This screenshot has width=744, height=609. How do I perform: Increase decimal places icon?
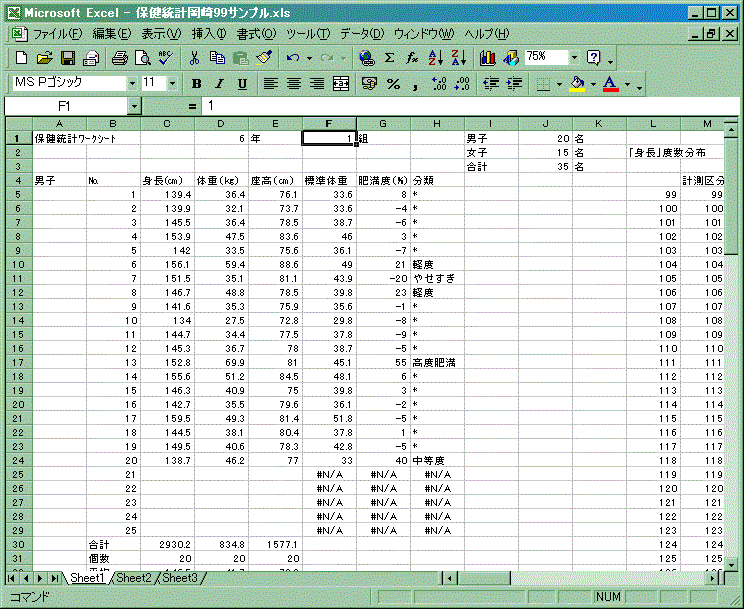click(439, 84)
